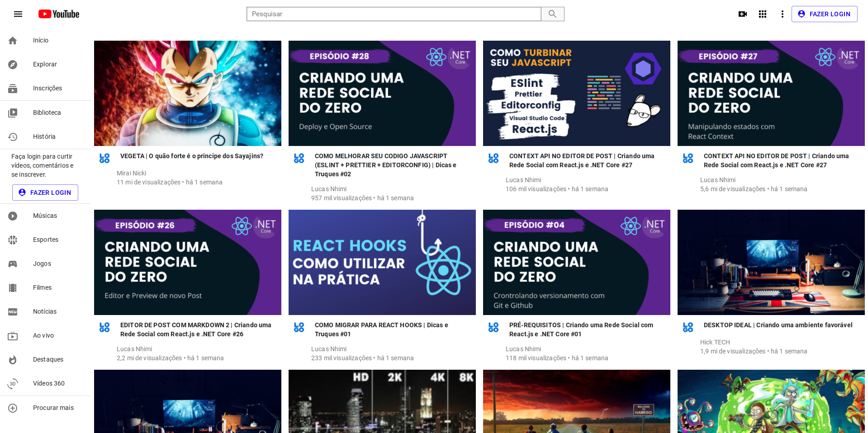Open the three-dot settings menu
This screenshot has height=433, width=868.
click(783, 14)
